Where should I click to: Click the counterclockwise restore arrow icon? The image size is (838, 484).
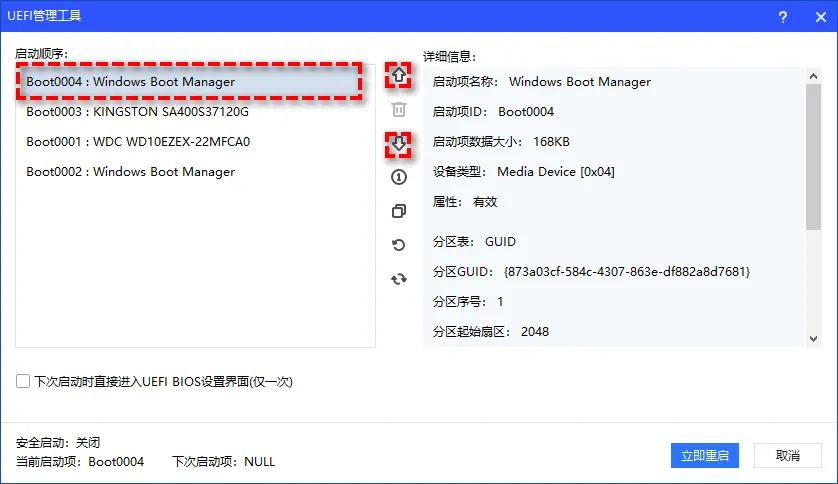pyautogui.click(x=399, y=245)
